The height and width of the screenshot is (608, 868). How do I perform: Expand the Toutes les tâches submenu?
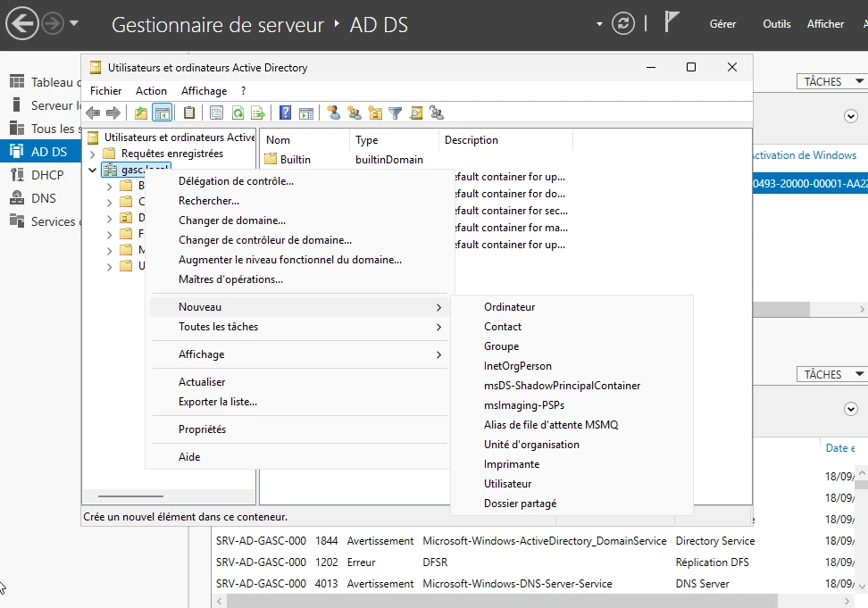[438, 327]
